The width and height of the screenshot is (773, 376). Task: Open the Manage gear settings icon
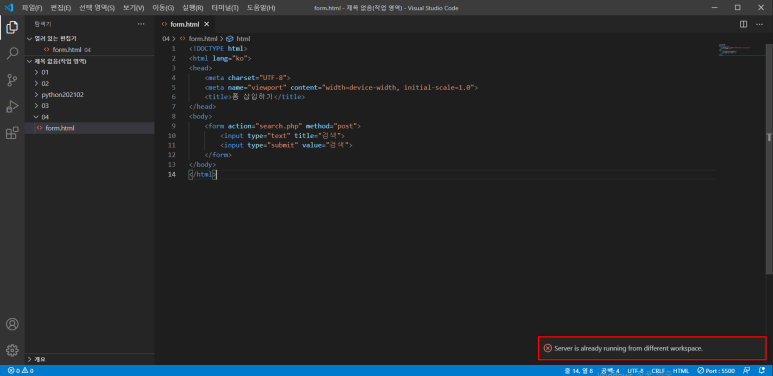click(12, 350)
